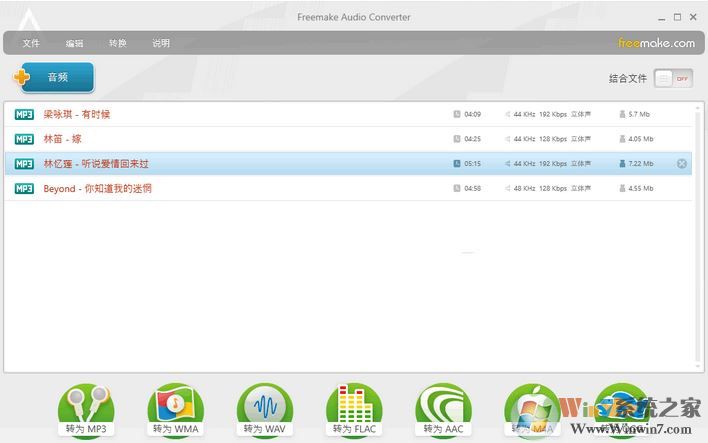Open the 文件 menu
This screenshot has height=443, width=708.
[31, 43]
